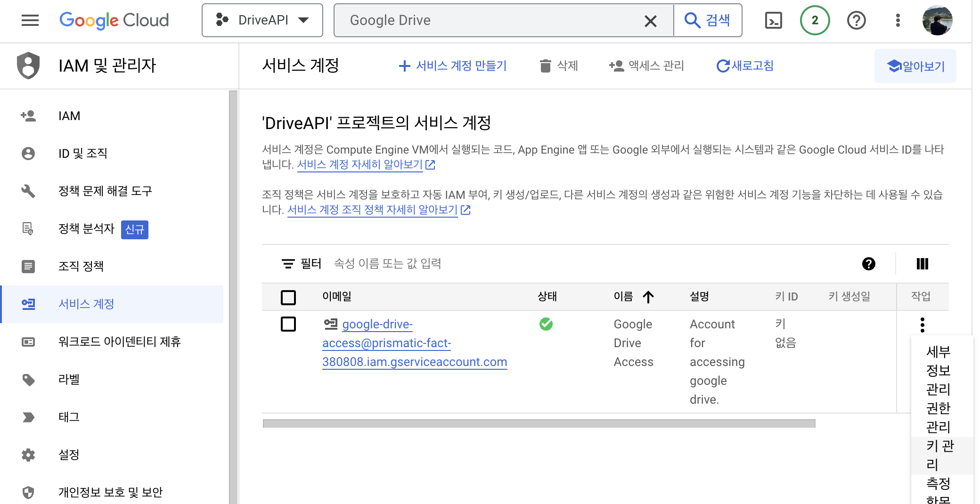Image resolution: width=980 pixels, height=504 pixels.
Task: Open the main navigation hamburger menu
Action: (x=30, y=20)
